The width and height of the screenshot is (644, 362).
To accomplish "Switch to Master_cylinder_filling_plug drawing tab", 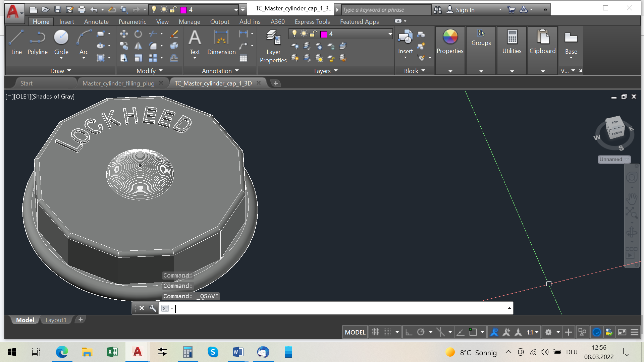I will (118, 83).
